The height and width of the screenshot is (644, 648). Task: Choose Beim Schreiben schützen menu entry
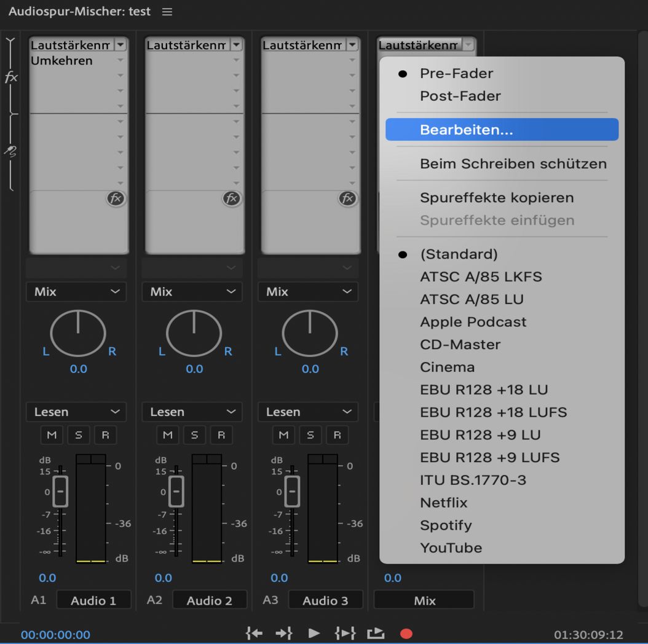point(502,163)
